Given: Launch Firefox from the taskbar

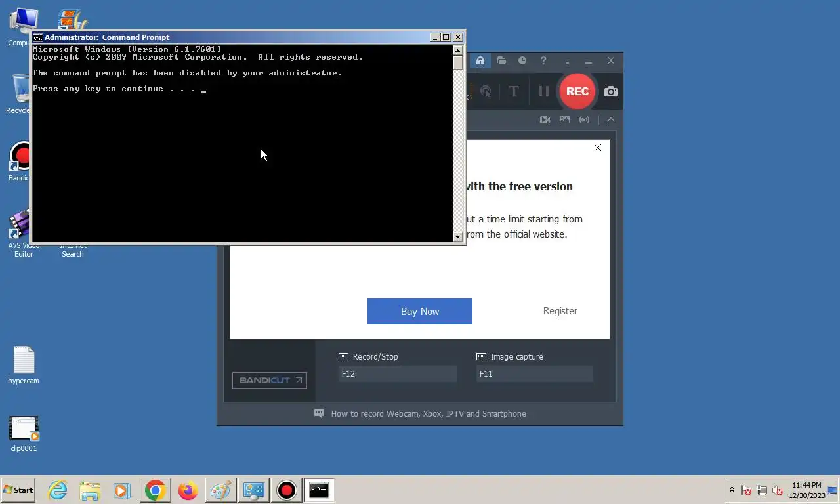Looking at the screenshot, I should click(x=188, y=490).
